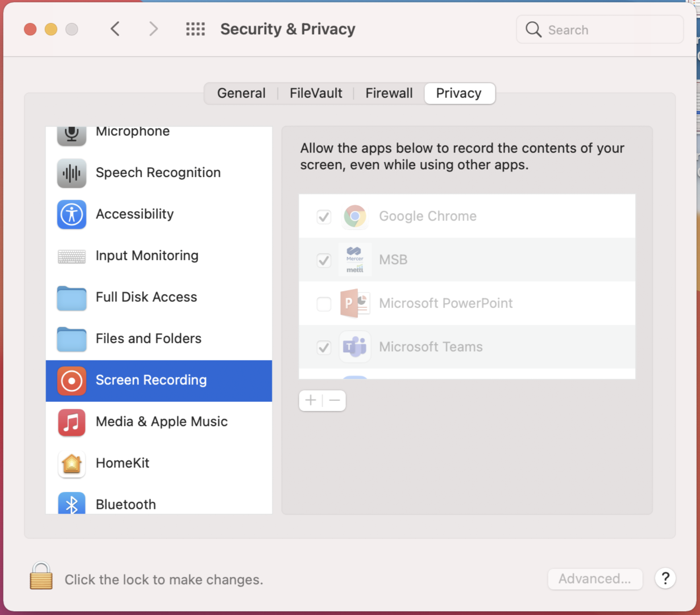
Task: Click the Screen Recording icon
Action: pyautogui.click(x=72, y=380)
